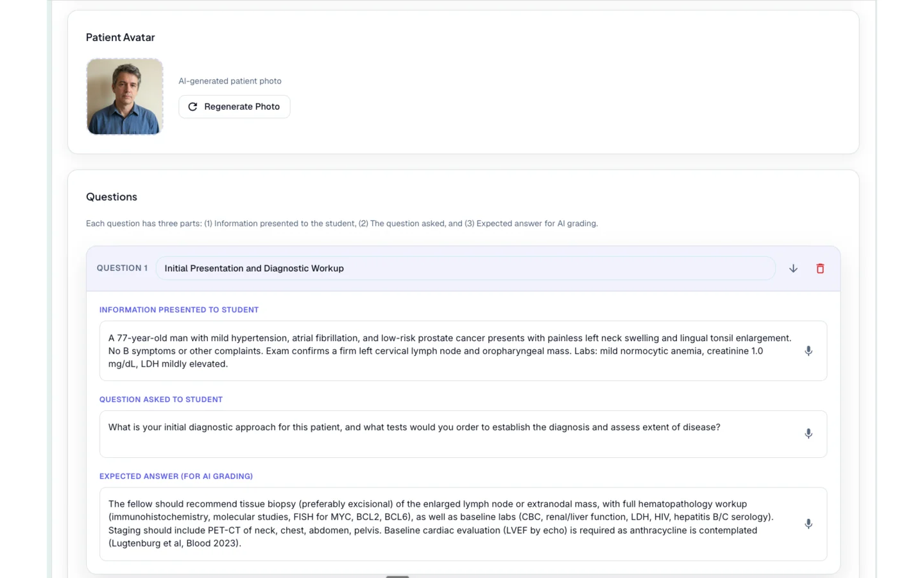The height and width of the screenshot is (578, 924).
Task: Click the 'Each question has three parts' description
Action: click(x=342, y=223)
